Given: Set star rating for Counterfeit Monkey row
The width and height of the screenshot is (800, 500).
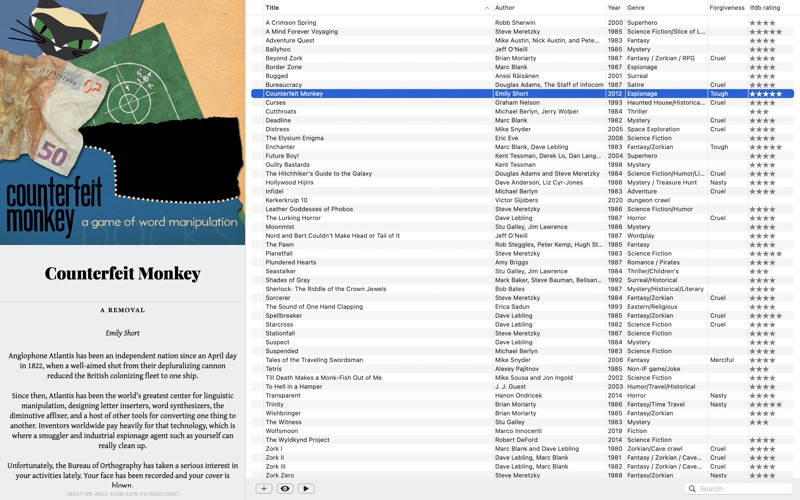Looking at the screenshot, I should tap(765, 93).
